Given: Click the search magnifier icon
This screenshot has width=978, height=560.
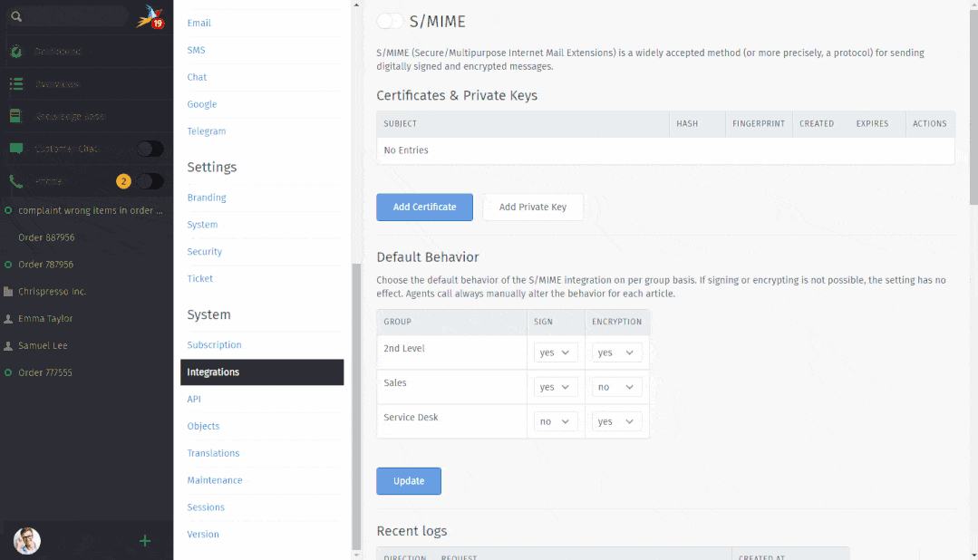Looking at the screenshot, I should click(16, 17).
